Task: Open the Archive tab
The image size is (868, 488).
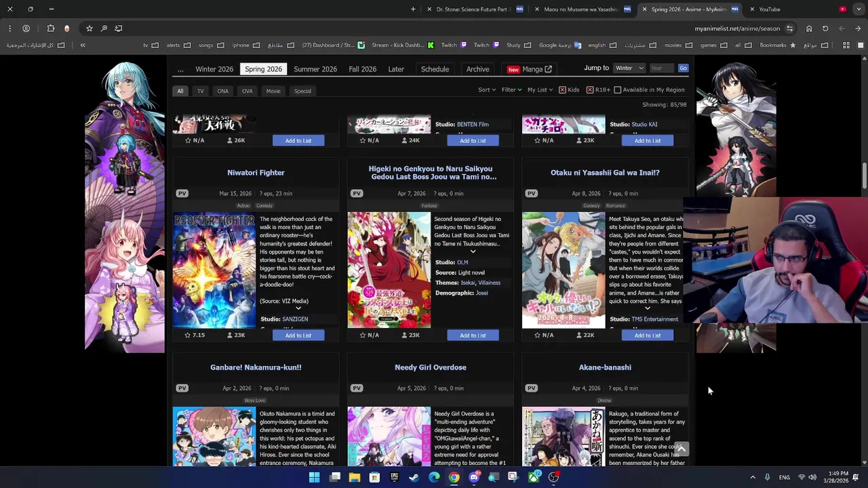Action: click(x=477, y=69)
